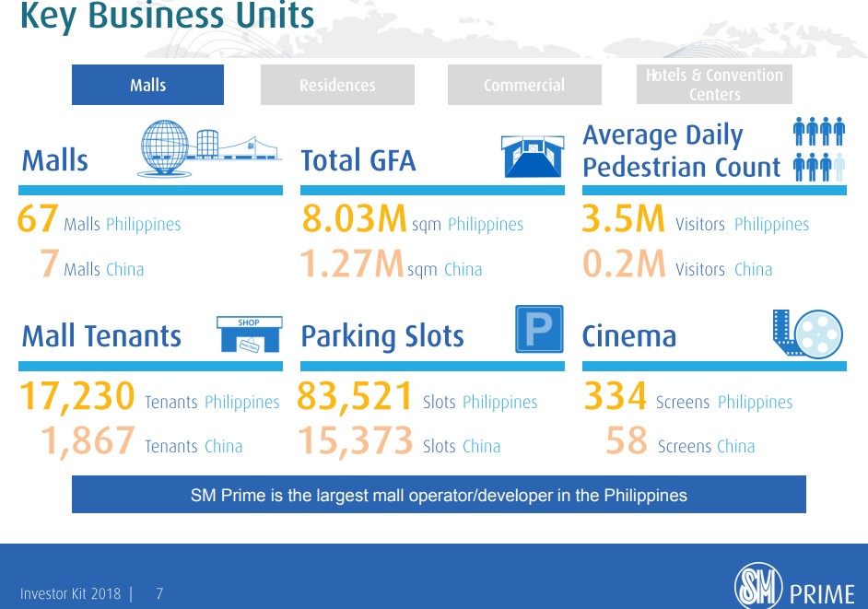The image size is (868, 609).
Task: Click the Investor Kit 2018 footer text
Action: click(70, 593)
